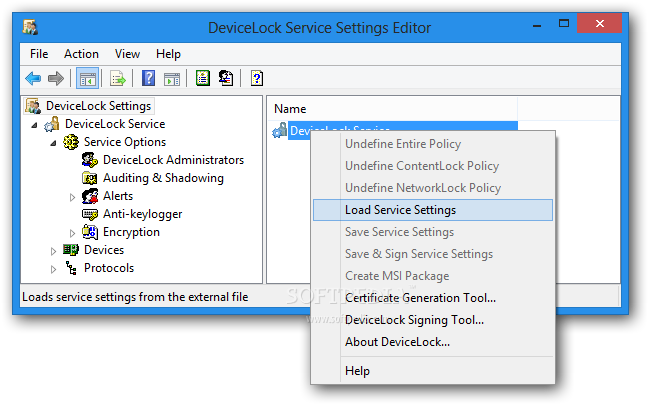Maximize the Settings Editor window
Screen dimensions: 649x405
(564, 24)
